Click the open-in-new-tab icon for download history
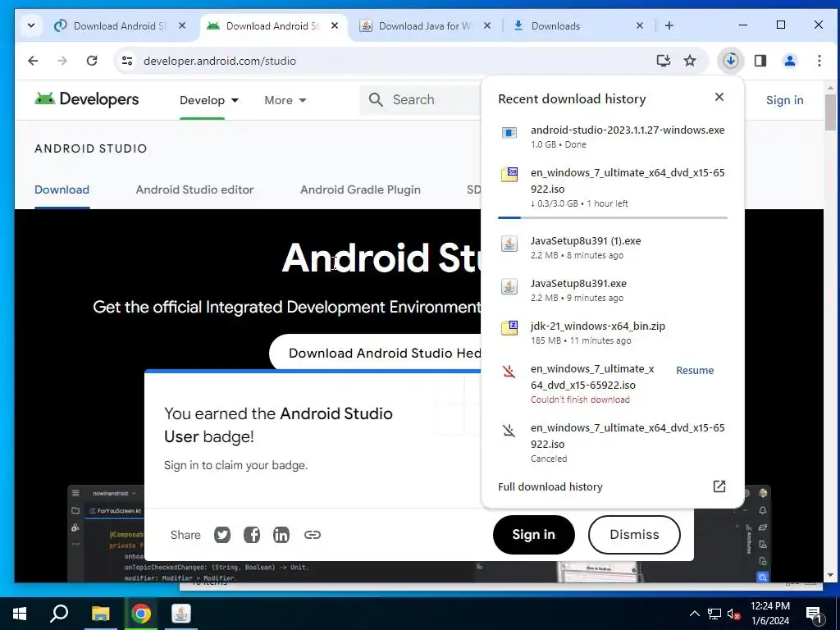 click(719, 486)
